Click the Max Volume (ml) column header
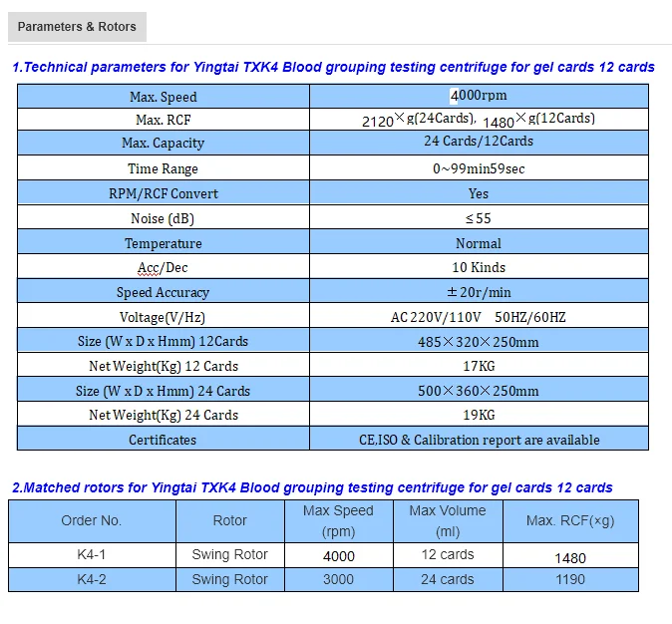This screenshot has height=624, width=672. pos(448,521)
